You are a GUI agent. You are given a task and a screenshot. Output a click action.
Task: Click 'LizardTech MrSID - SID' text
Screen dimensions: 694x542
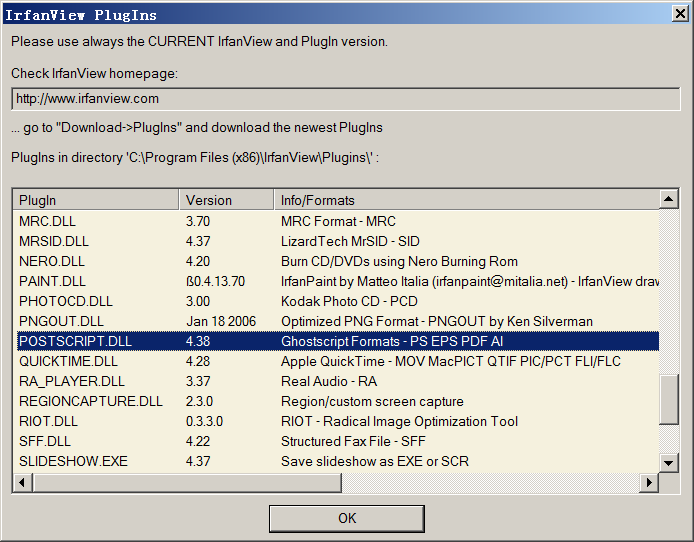(x=350, y=241)
